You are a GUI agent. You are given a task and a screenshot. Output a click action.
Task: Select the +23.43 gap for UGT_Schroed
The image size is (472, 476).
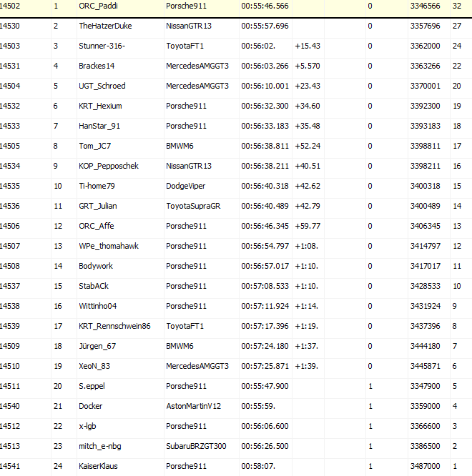[307, 86]
